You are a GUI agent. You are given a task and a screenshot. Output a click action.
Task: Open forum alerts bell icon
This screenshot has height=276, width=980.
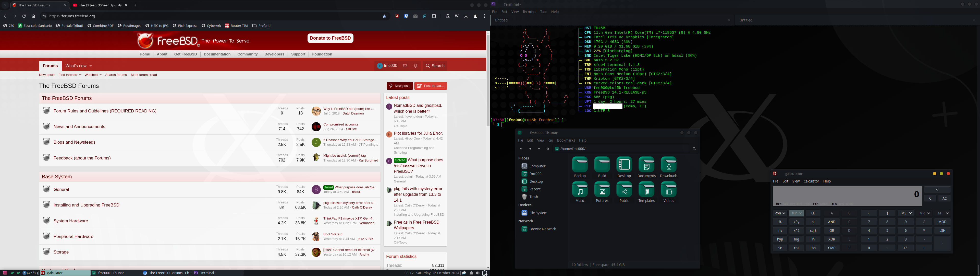(415, 66)
